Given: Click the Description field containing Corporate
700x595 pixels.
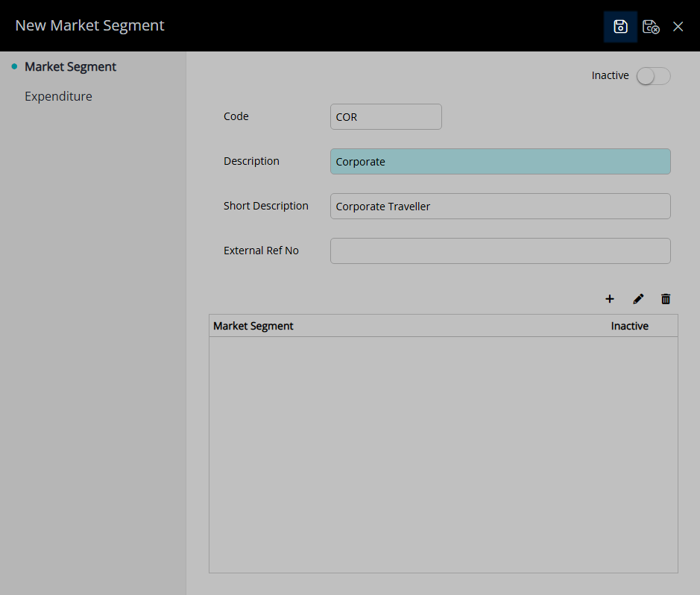Looking at the screenshot, I should [x=500, y=162].
